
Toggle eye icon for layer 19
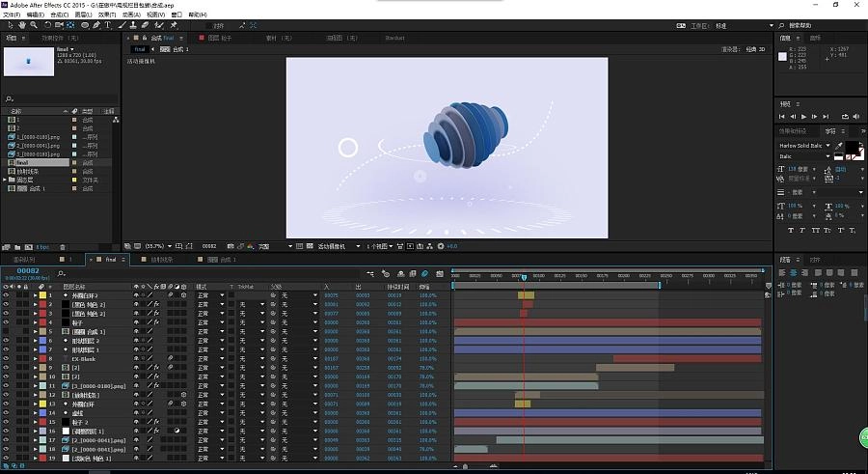(7, 458)
